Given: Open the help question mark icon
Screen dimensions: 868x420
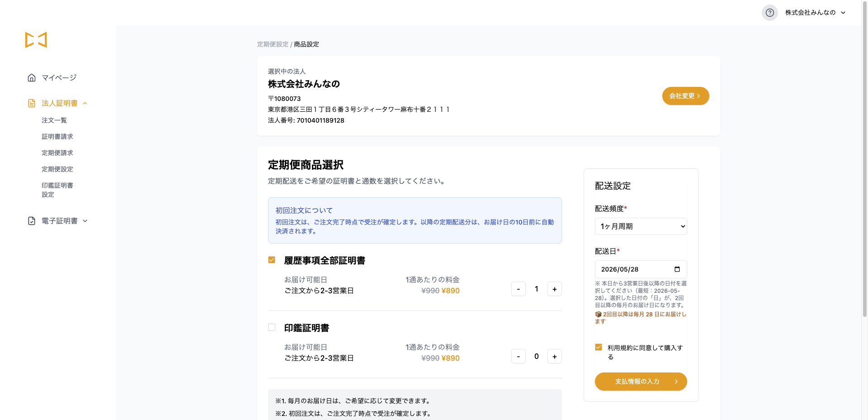Looking at the screenshot, I should pos(769,13).
